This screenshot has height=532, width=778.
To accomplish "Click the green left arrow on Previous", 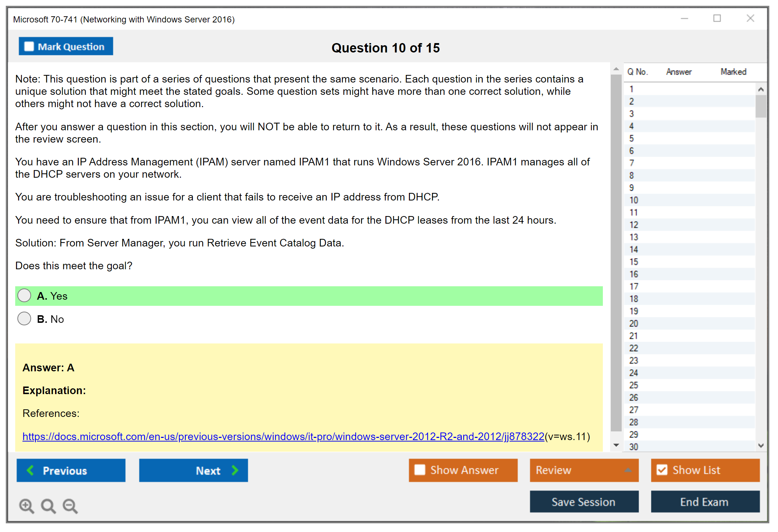I will pyautogui.click(x=30, y=470).
